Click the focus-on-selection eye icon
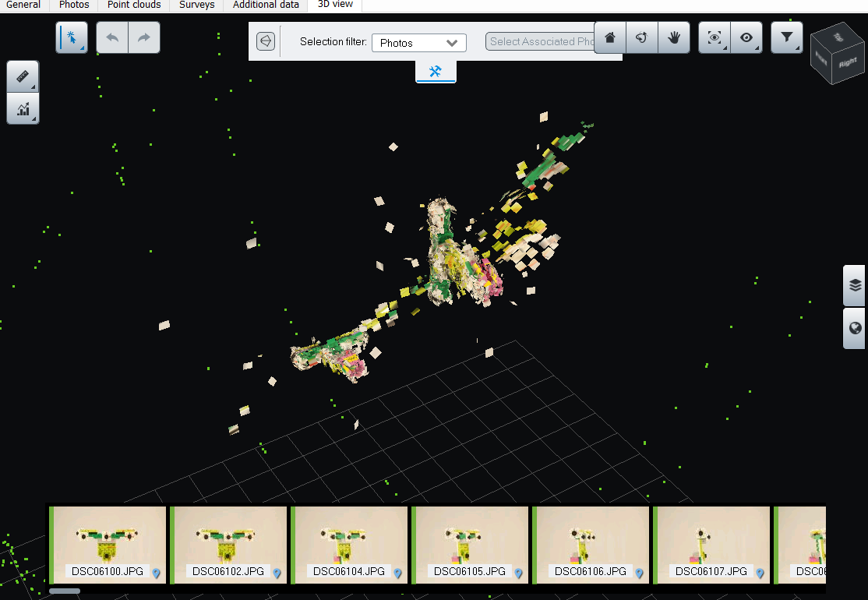Screen dimensions: 868x600 pyautogui.click(x=715, y=37)
